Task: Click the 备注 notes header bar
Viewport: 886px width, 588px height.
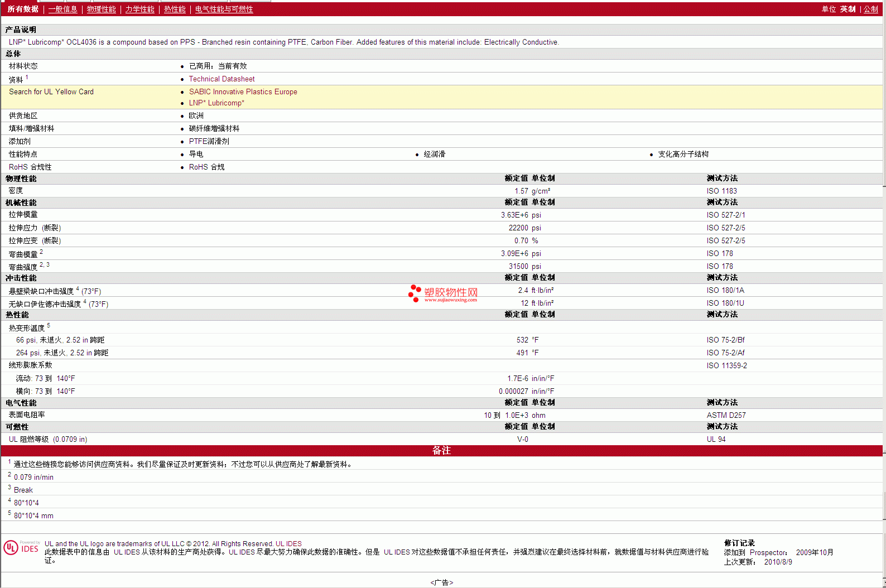Action: click(442, 451)
